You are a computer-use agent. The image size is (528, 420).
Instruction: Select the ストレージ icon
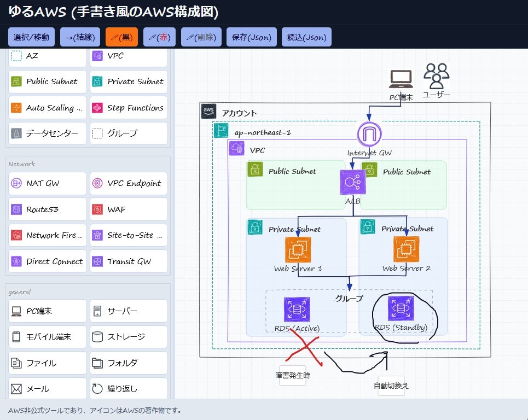point(128,337)
